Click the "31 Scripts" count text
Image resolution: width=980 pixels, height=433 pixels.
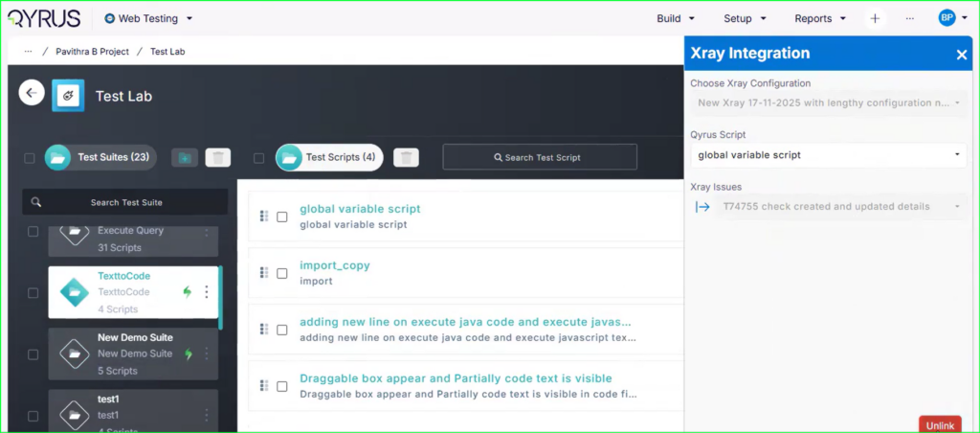120,248
